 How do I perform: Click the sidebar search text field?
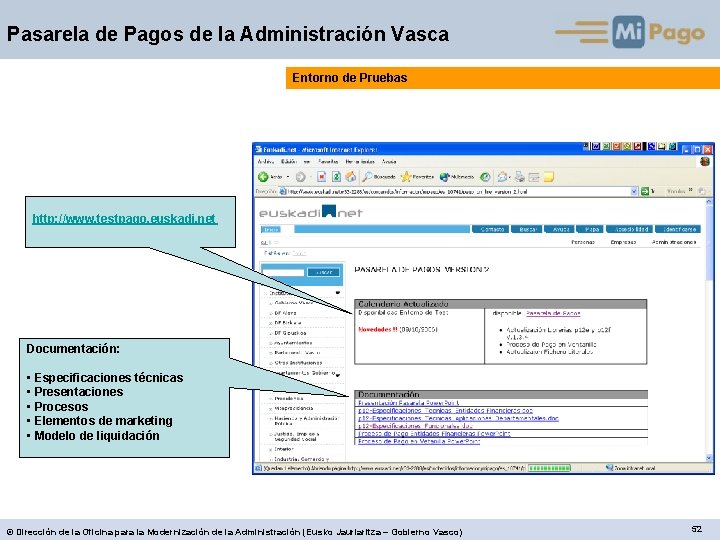point(284,273)
